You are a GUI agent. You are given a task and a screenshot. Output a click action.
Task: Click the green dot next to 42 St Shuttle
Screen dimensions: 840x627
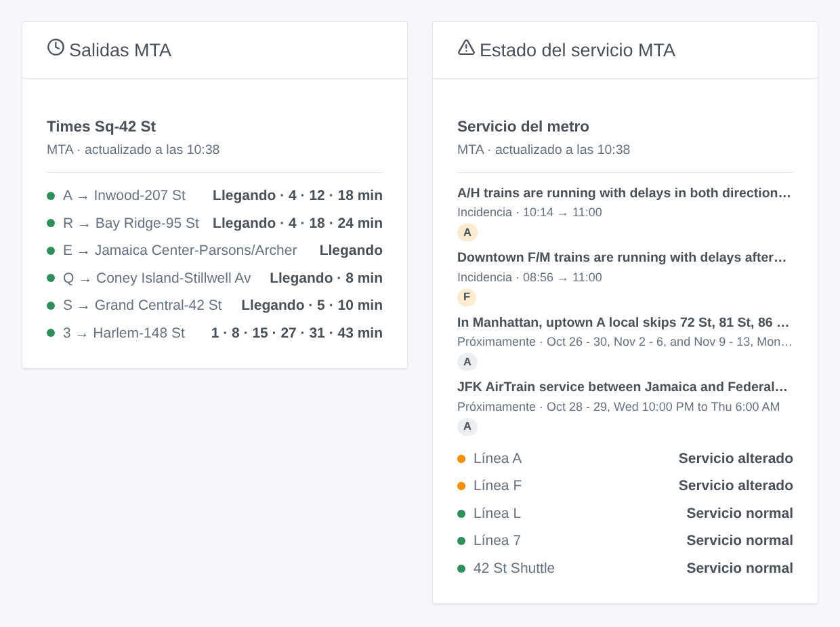coord(461,569)
